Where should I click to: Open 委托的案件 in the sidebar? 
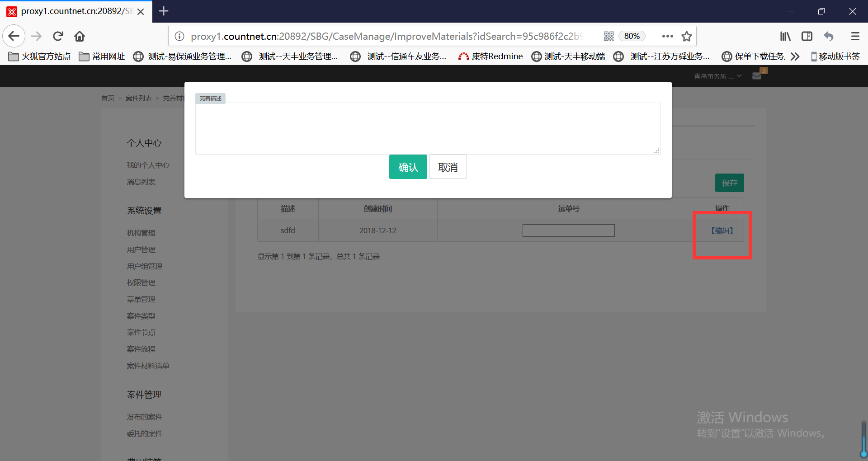point(144,434)
